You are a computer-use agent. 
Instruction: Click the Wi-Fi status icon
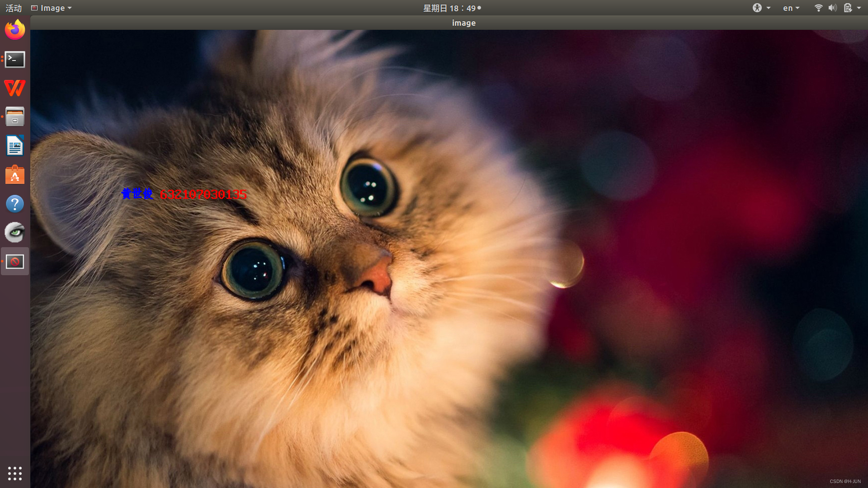pos(818,8)
